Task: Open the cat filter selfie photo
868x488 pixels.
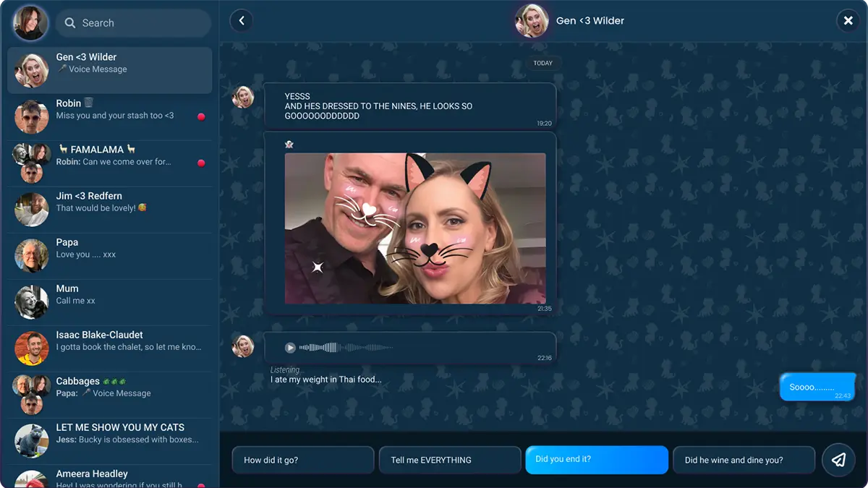Action: [x=414, y=228]
